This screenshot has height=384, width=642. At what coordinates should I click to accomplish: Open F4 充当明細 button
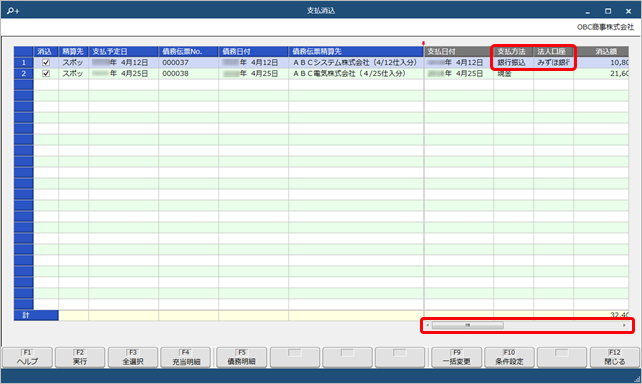[185, 357]
